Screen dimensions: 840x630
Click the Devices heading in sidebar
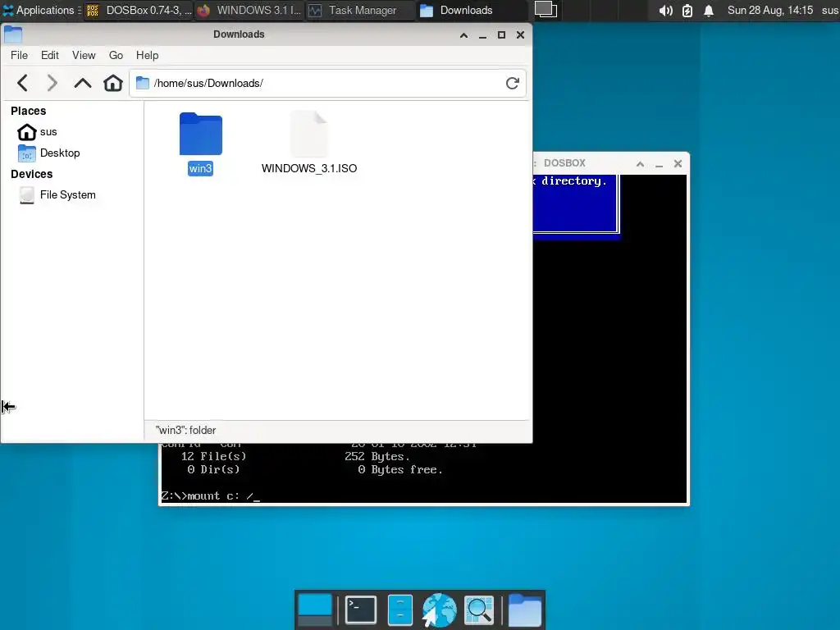[32, 174]
